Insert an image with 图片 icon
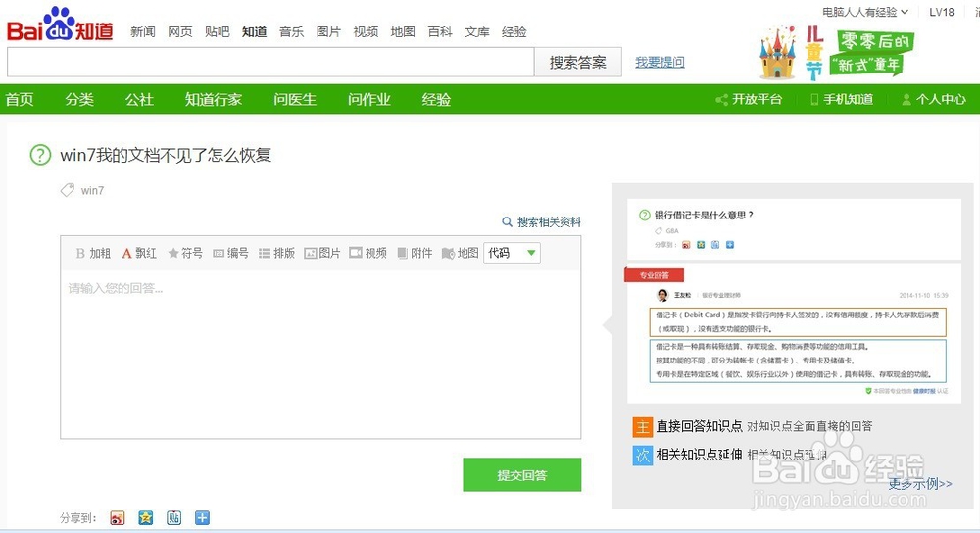980x533 pixels. pos(322,253)
